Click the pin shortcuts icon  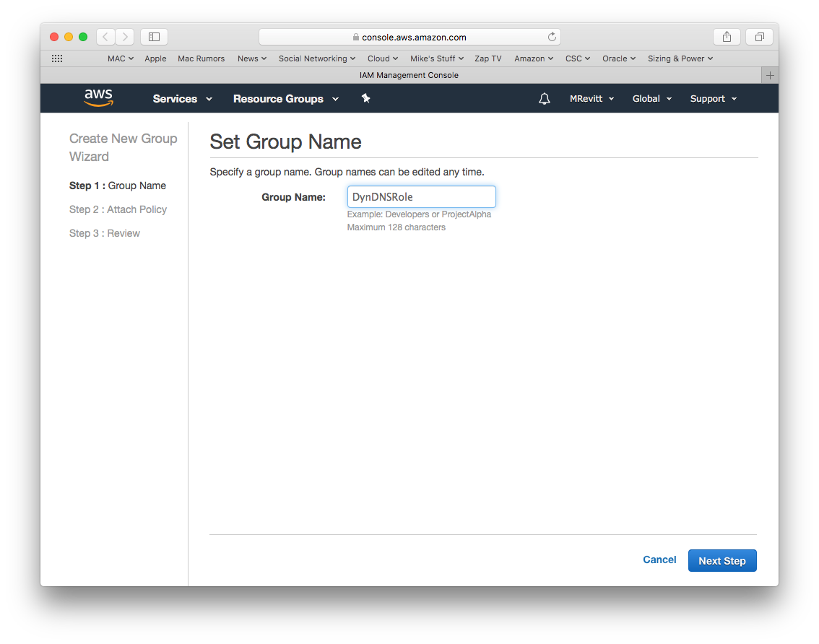[x=365, y=98]
